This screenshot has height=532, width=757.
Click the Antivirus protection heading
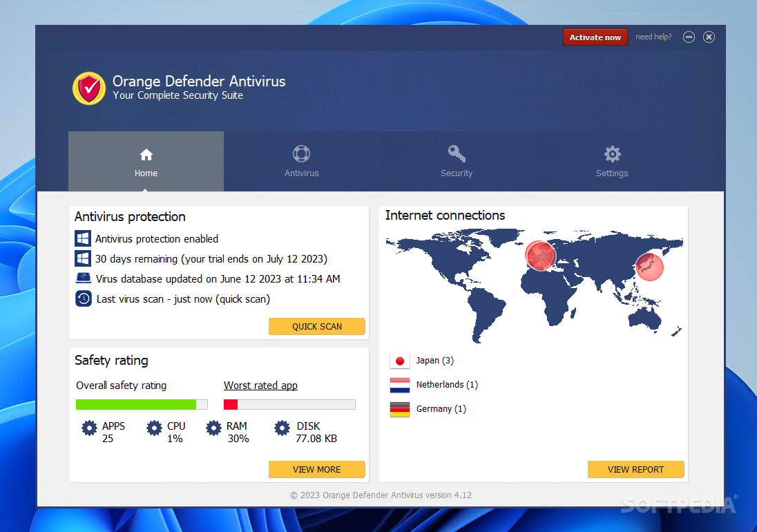pyautogui.click(x=130, y=217)
